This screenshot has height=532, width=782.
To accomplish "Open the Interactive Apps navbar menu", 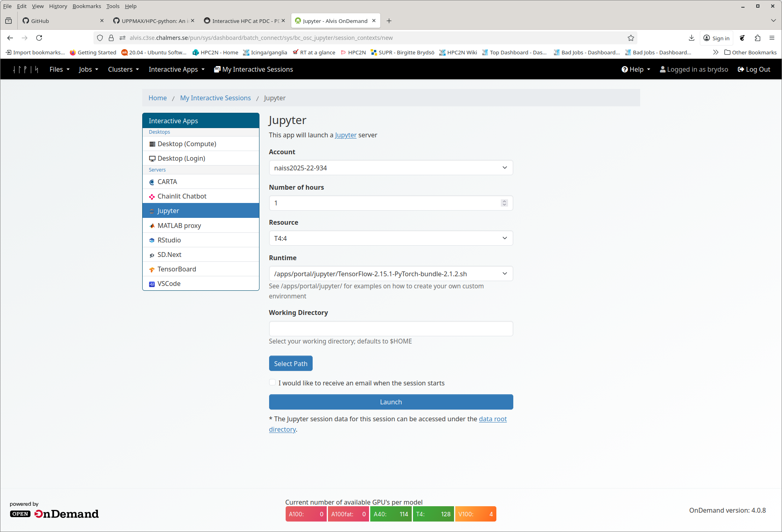I will pos(176,69).
